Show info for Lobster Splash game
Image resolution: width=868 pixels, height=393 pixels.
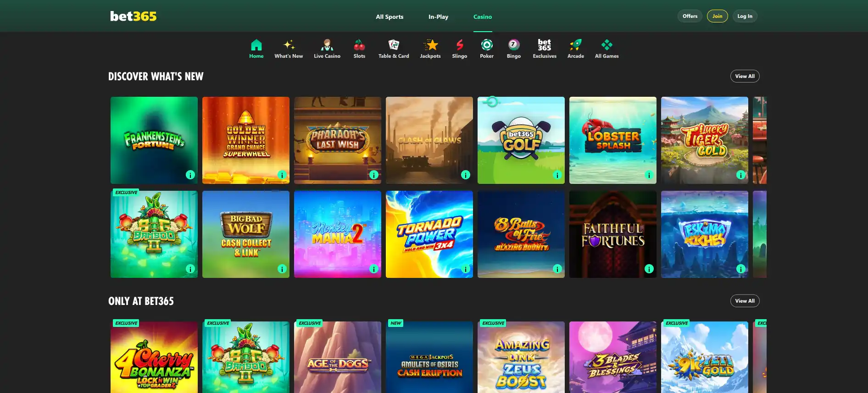649,175
